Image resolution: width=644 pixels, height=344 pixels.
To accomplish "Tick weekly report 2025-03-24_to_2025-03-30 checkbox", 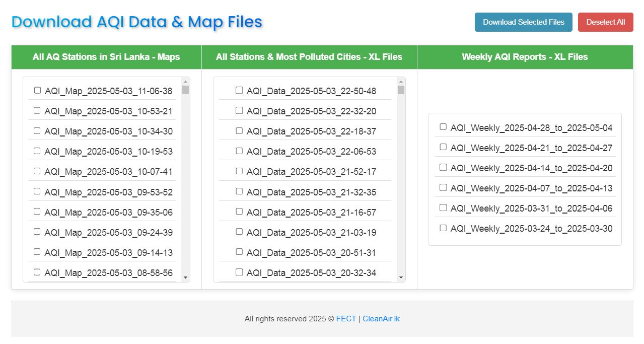I will 443,228.
